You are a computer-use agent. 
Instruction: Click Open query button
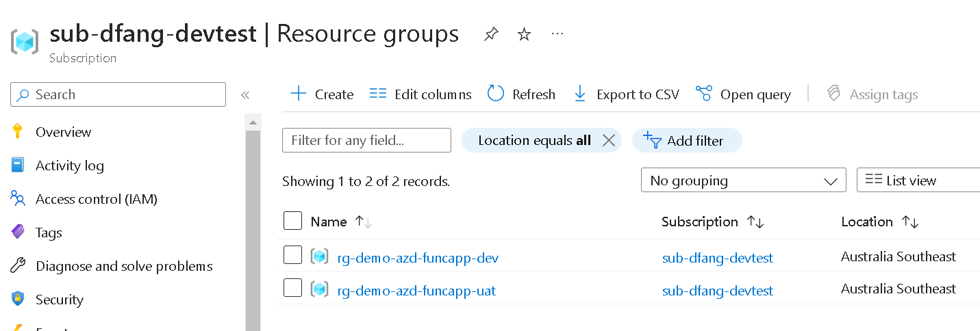point(743,94)
